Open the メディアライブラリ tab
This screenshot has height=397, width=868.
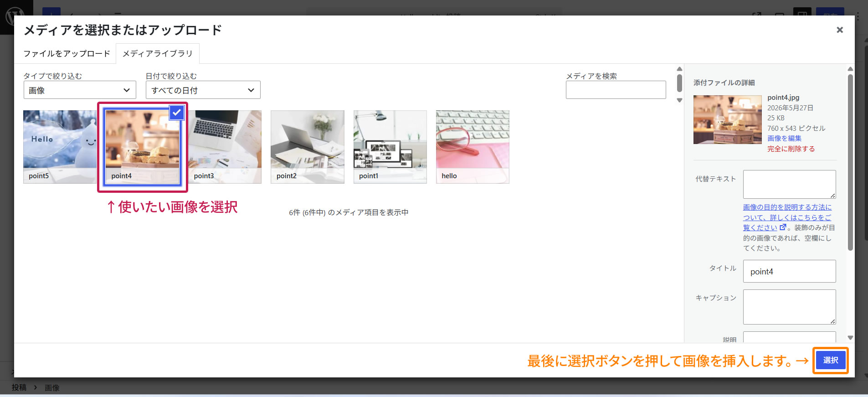coord(158,53)
